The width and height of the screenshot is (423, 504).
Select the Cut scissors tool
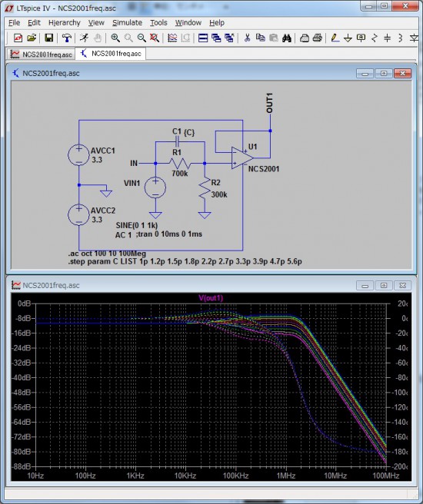point(247,38)
